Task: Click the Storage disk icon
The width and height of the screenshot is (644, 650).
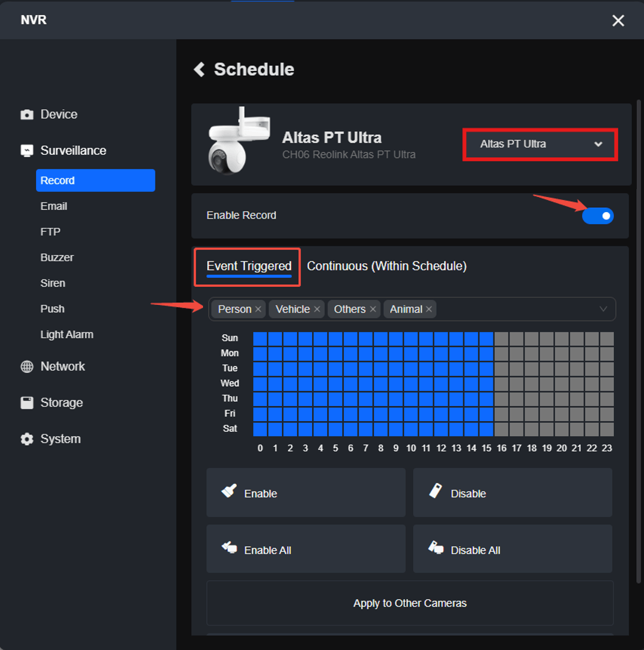Action: coord(27,402)
